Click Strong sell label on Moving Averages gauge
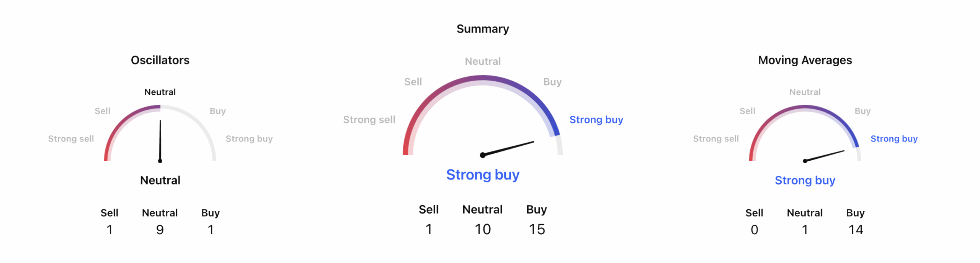The height and width of the screenshot is (263, 980). [715, 139]
